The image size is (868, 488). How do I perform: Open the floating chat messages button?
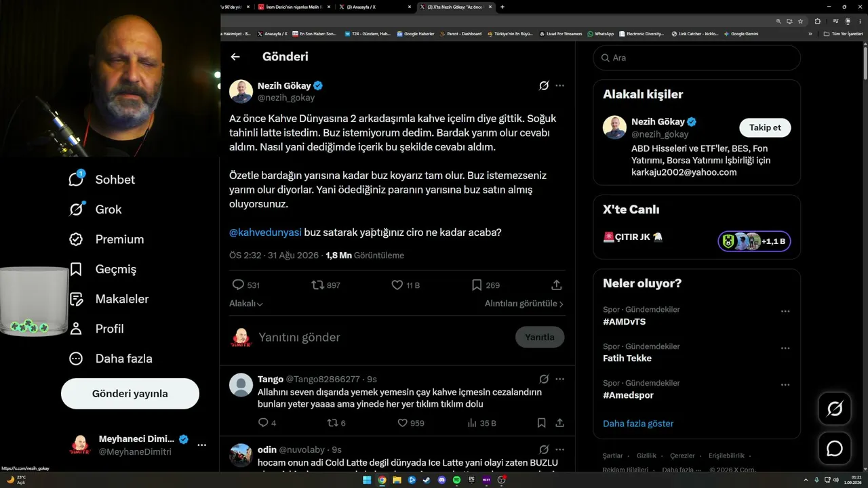point(834,449)
